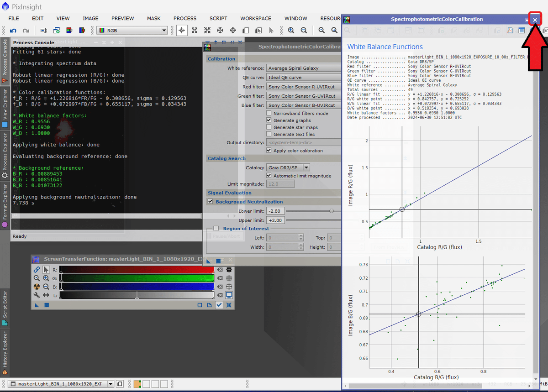The height and width of the screenshot is (392, 548).
Task: Select the crosshair readout mode tool in the toolbar
Action: (x=182, y=31)
